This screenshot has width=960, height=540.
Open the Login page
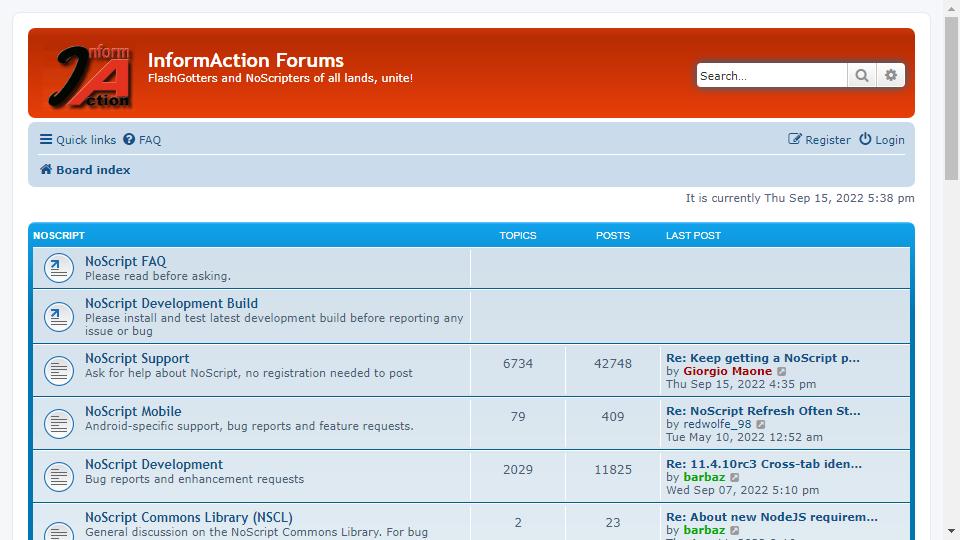(x=882, y=140)
